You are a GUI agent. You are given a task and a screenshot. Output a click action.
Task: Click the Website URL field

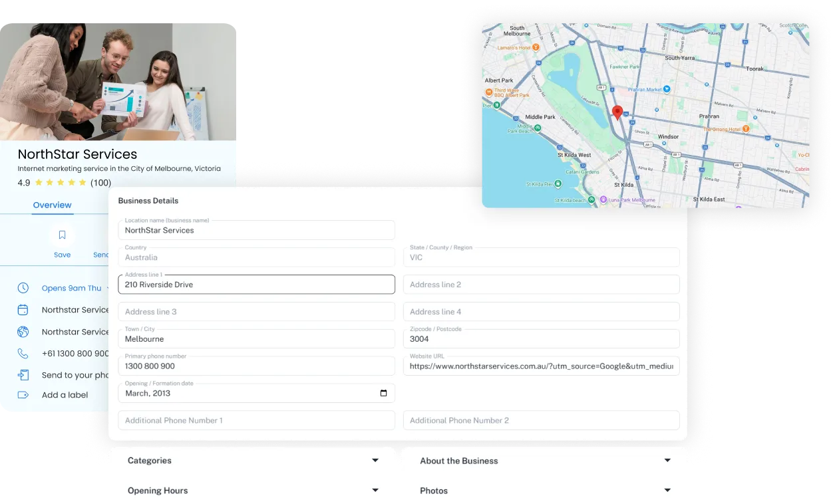541,366
